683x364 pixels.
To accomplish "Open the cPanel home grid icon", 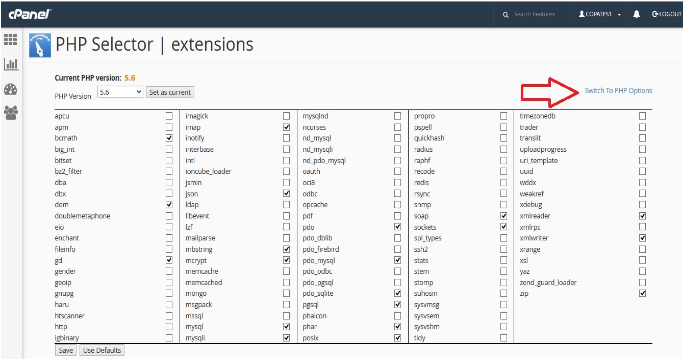I will tap(10, 40).
